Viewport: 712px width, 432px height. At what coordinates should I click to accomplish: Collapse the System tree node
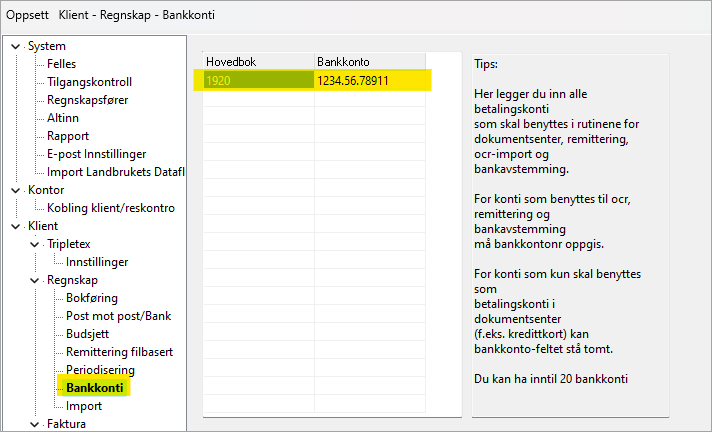(x=16, y=46)
